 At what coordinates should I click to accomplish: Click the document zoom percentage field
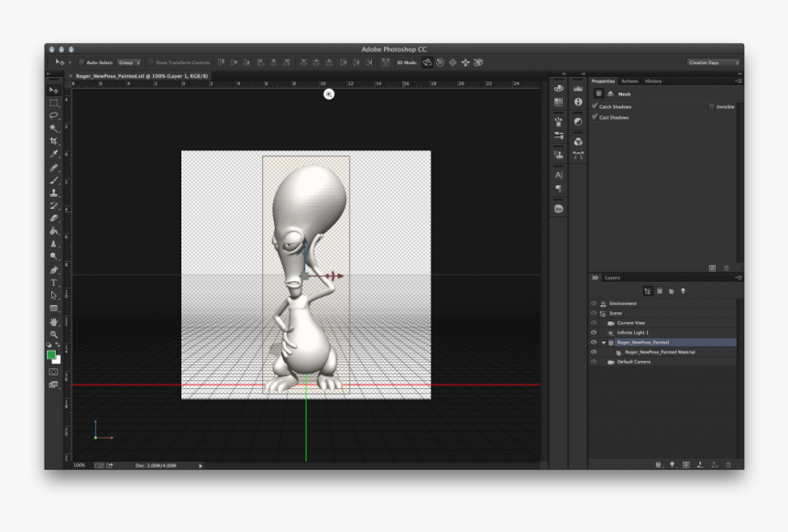(80, 465)
